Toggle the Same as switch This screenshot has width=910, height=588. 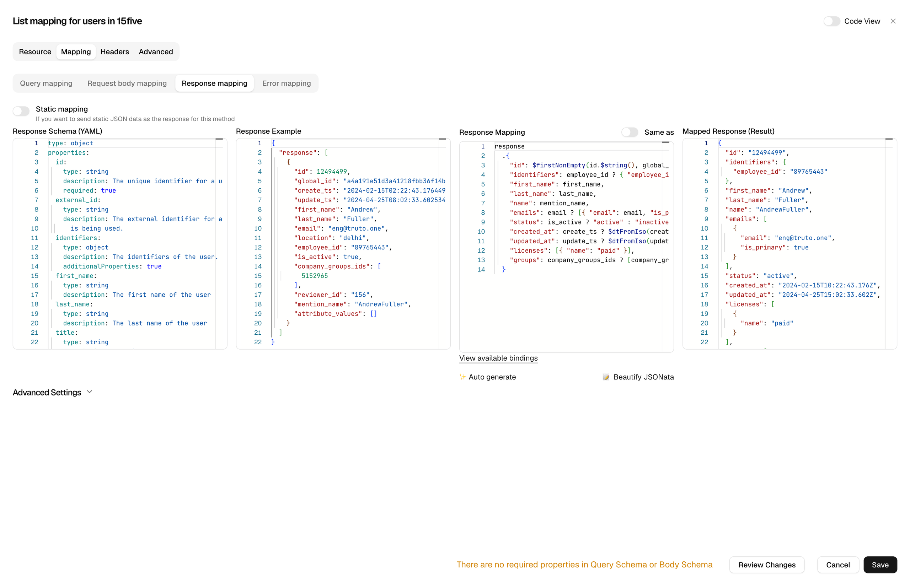[x=629, y=132]
